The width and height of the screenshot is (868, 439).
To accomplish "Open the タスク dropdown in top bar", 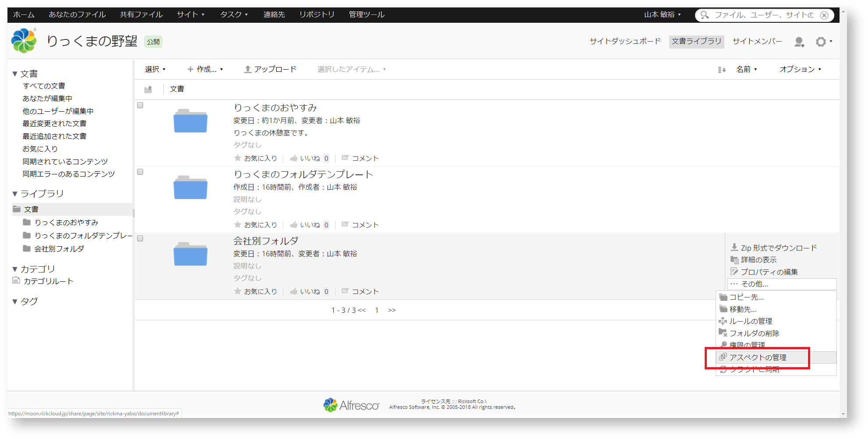I will point(234,14).
